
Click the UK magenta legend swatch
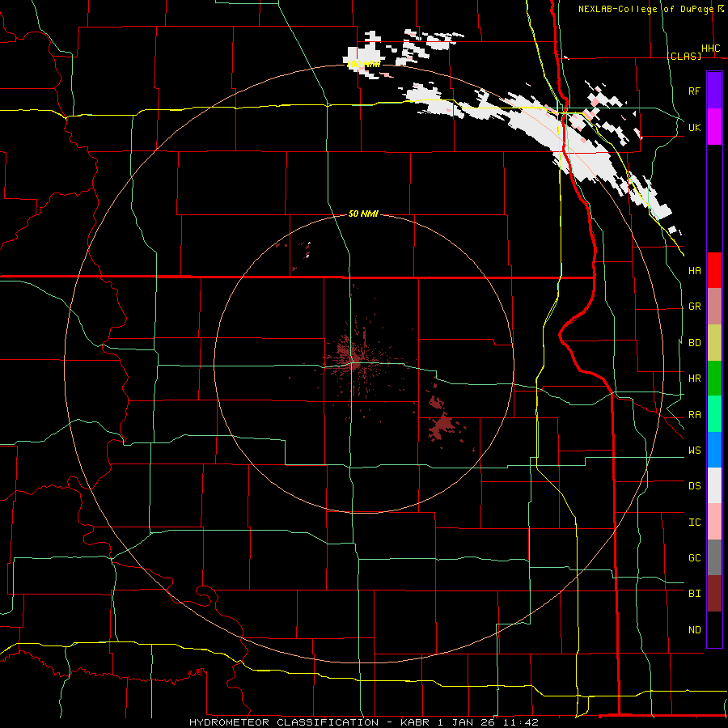coord(714,127)
